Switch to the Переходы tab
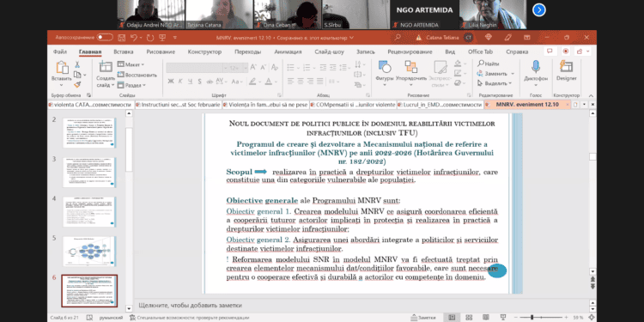644x322 pixels. coord(247,52)
